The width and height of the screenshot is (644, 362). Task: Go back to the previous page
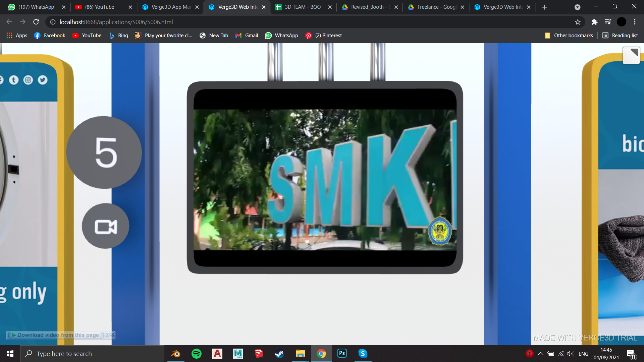[9, 22]
